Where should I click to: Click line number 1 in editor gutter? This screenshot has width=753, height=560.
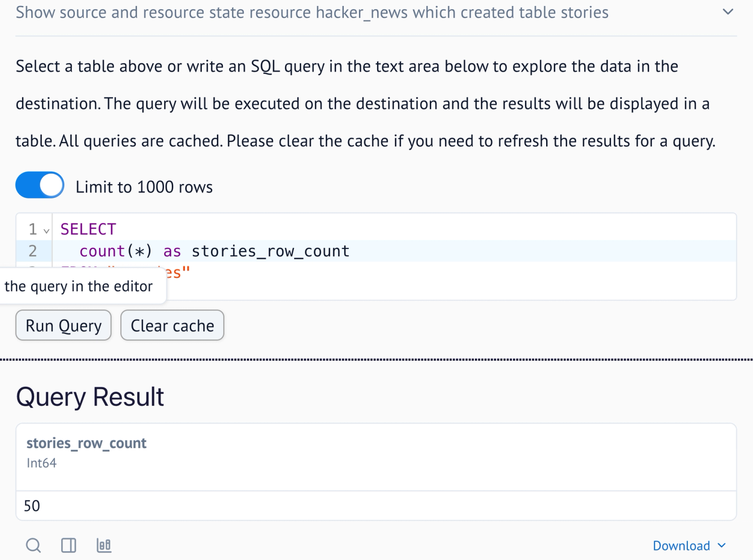[x=33, y=229]
